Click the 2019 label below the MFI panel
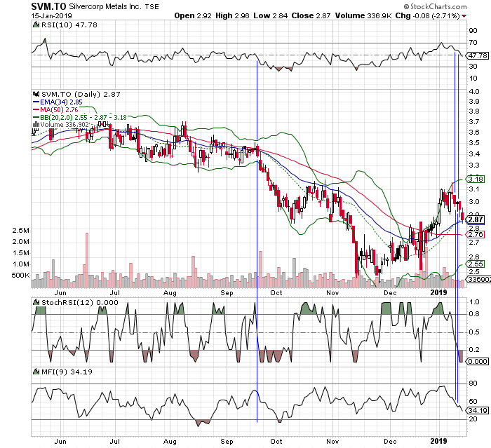This screenshot has width=491, height=448. [438, 441]
